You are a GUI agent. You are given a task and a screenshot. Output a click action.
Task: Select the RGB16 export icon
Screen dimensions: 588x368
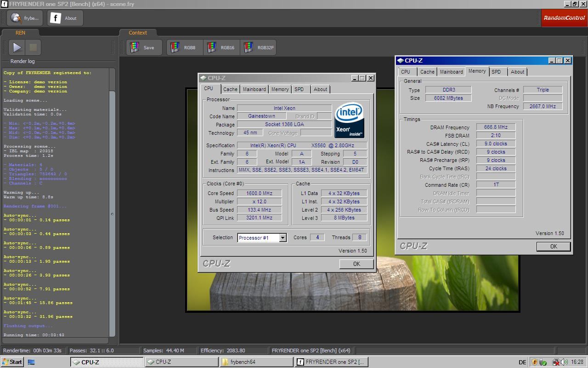click(x=212, y=47)
